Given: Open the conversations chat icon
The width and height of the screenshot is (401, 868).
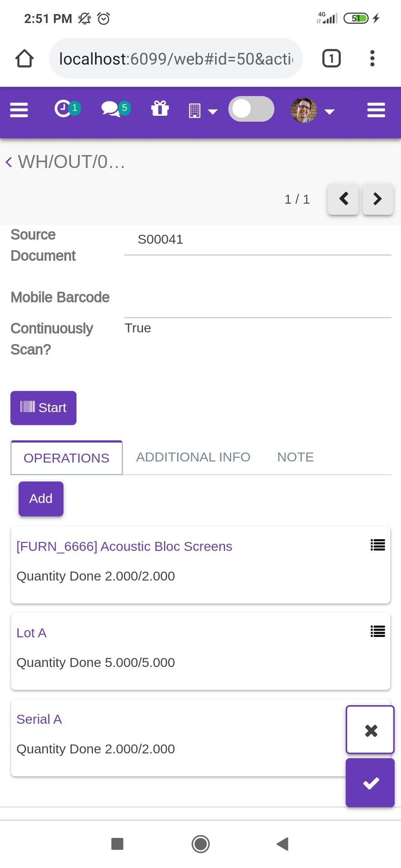Looking at the screenshot, I should (x=115, y=108).
